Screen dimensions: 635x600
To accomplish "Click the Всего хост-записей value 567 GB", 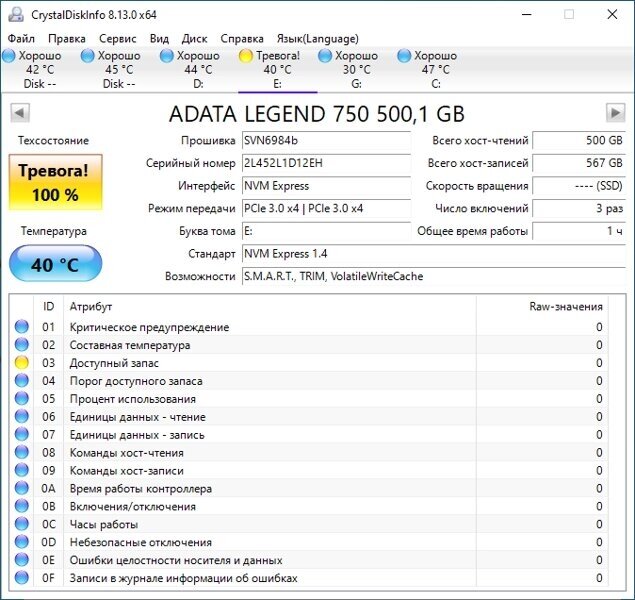I will (x=579, y=163).
